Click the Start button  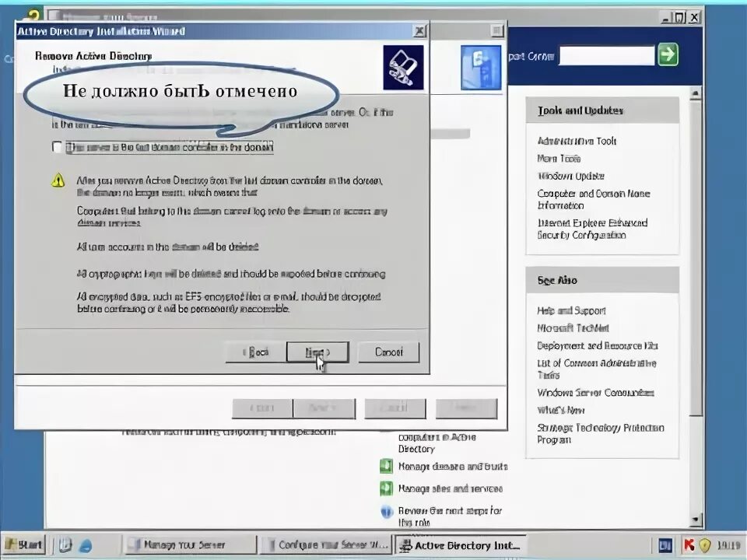[24, 544]
